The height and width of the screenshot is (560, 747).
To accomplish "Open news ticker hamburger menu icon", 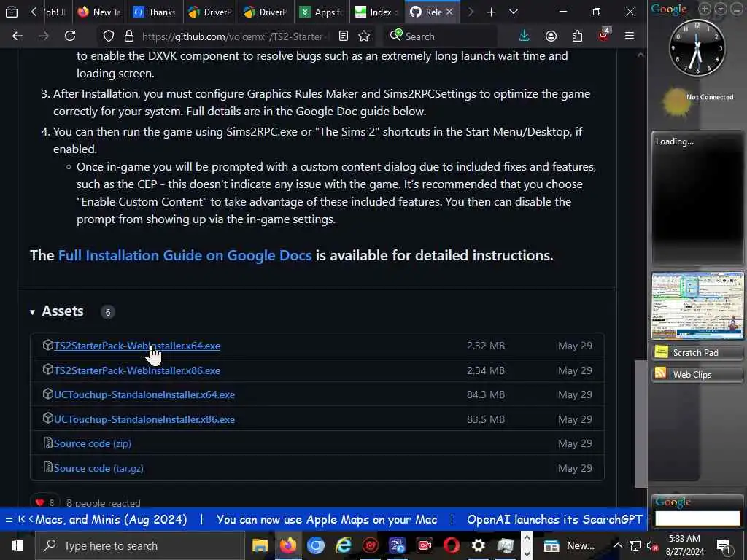I will [x=9, y=519].
